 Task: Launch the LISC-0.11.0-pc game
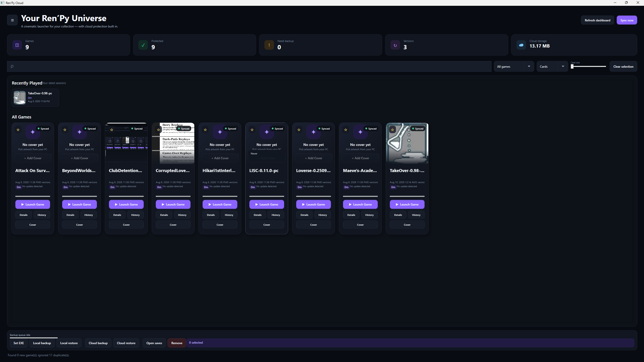pyautogui.click(x=267, y=205)
